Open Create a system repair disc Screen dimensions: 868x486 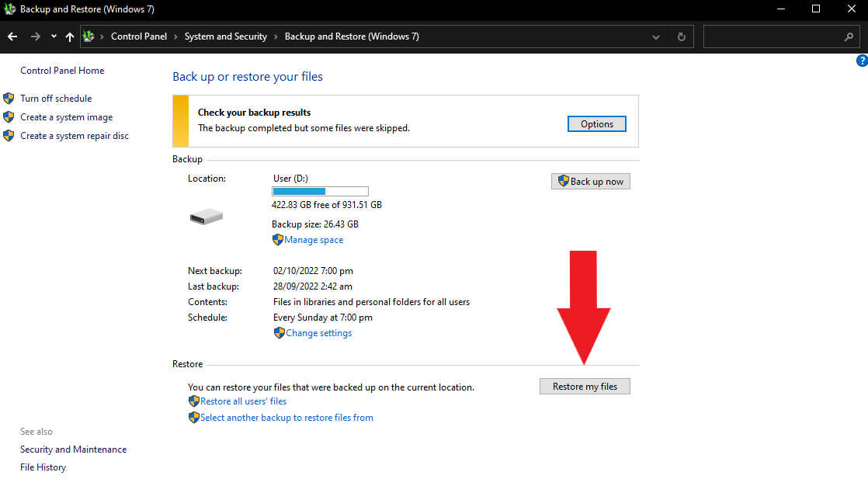[75, 136]
